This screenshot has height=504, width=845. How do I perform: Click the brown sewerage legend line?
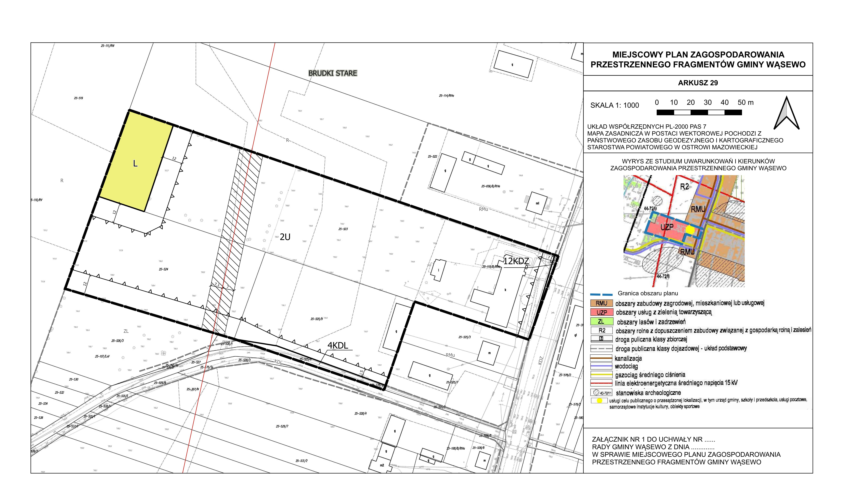tap(601, 358)
